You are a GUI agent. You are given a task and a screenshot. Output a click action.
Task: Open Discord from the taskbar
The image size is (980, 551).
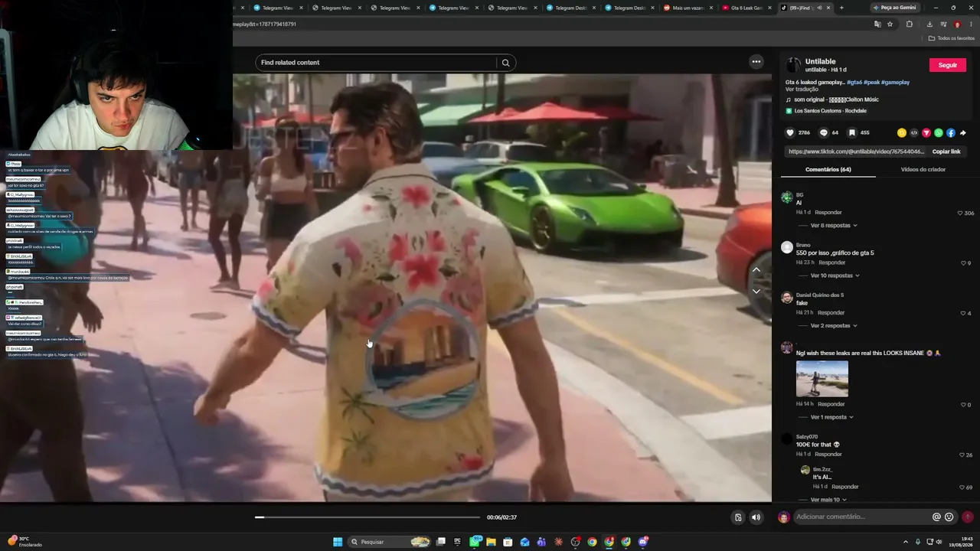pyautogui.click(x=644, y=542)
